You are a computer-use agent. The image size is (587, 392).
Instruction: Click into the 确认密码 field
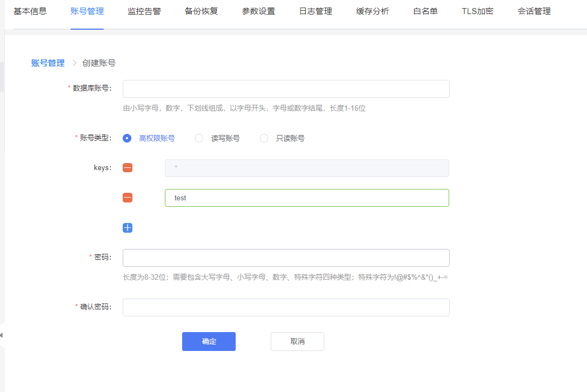(x=286, y=307)
